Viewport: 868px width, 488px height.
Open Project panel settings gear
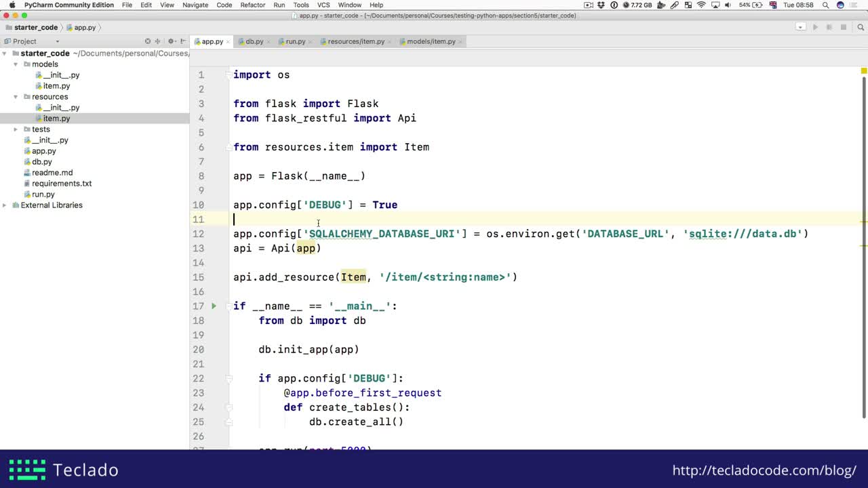click(x=172, y=41)
